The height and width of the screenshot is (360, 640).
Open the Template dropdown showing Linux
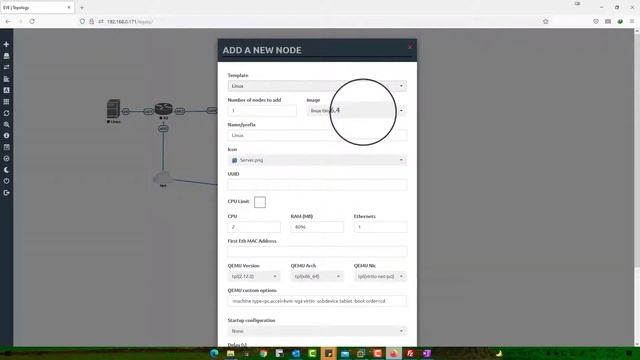[317, 86]
